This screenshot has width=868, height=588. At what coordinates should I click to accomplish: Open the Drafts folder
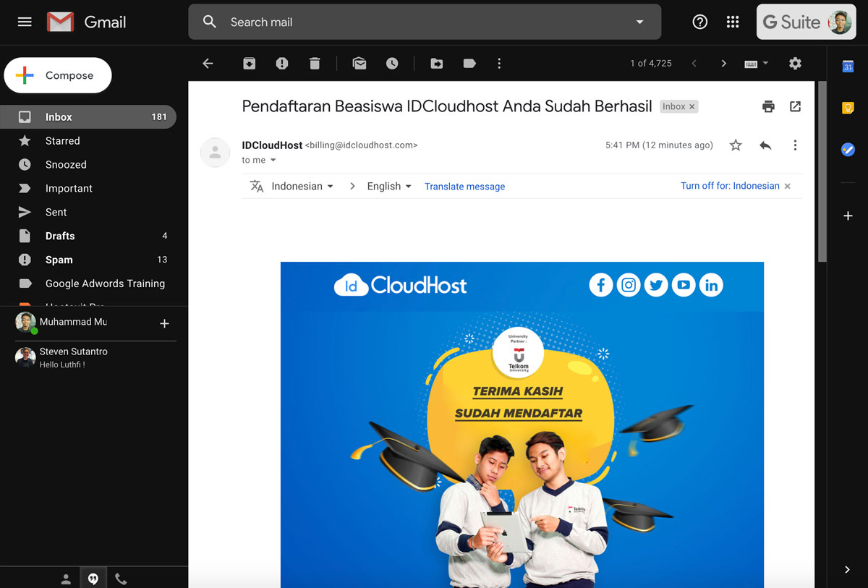(88, 237)
